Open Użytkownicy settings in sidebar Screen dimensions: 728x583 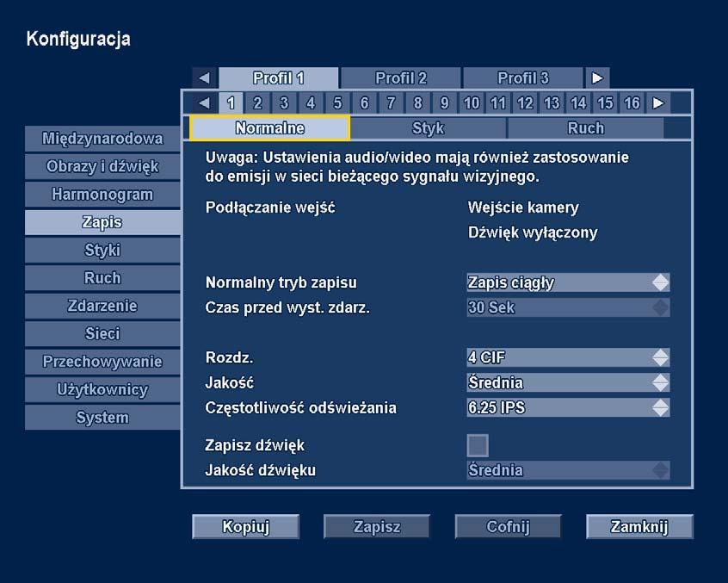[x=102, y=389]
